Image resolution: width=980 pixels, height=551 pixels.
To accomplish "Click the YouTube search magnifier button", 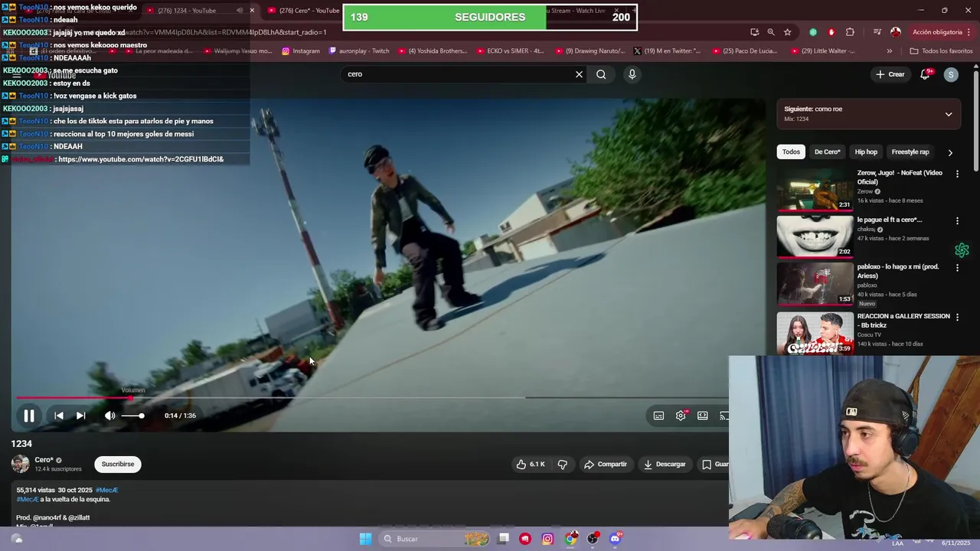I will coord(601,74).
